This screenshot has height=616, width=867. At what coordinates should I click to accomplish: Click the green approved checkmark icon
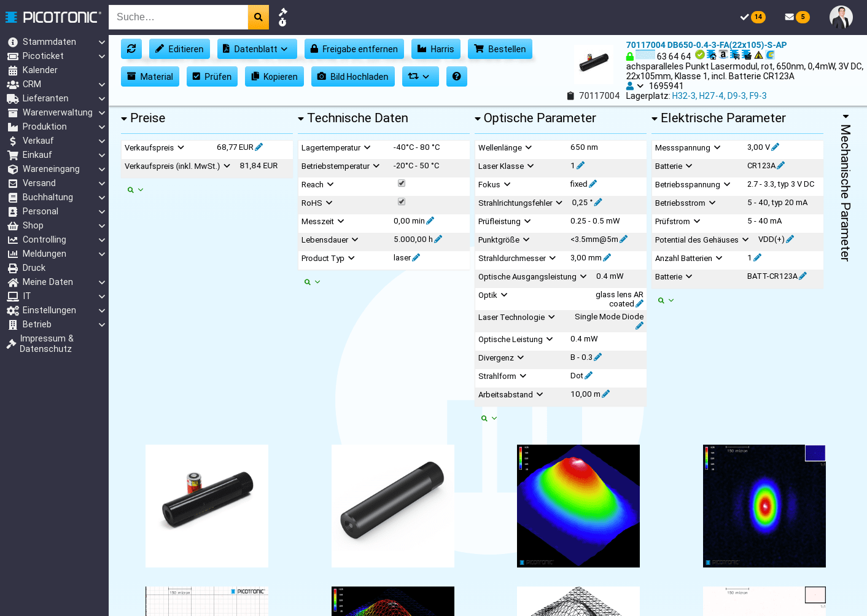coord(699,55)
